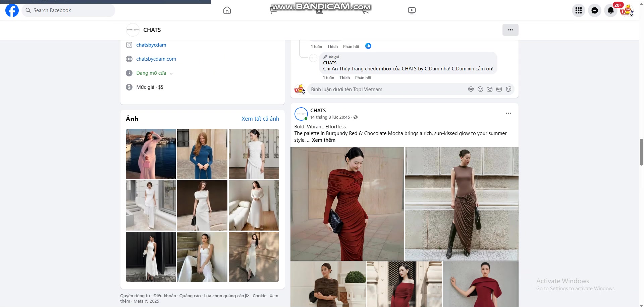Click Phản hồi under CHATS reply
Screen dimensions: 644x307
(x=363, y=78)
